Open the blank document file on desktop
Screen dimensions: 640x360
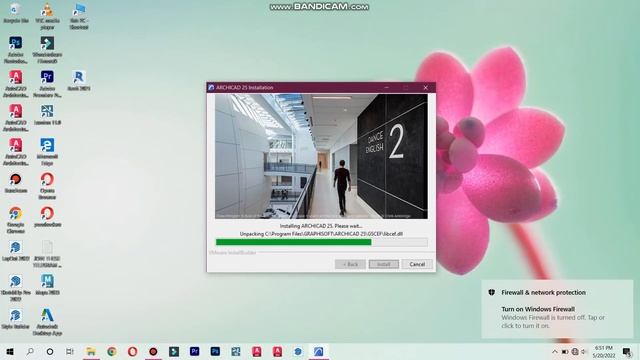(47, 254)
